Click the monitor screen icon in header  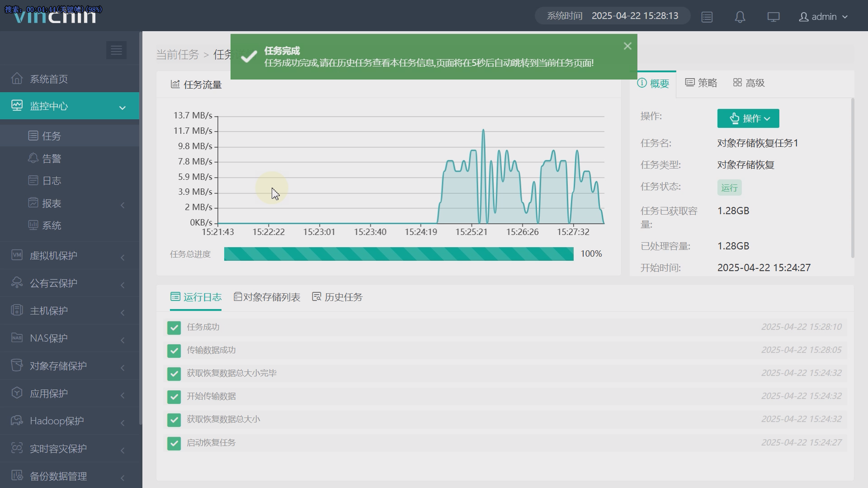click(x=774, y=17)
